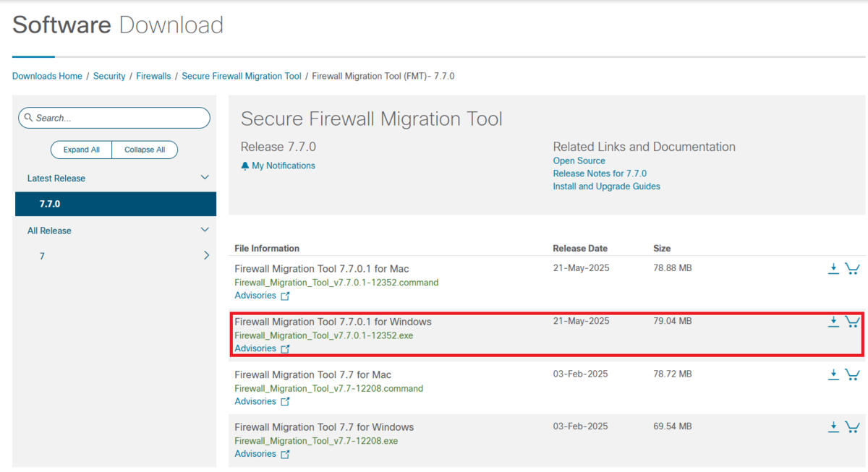The image size is (868, 472).
Task: Select release group 7 under All Release
Action: (42, 257)
